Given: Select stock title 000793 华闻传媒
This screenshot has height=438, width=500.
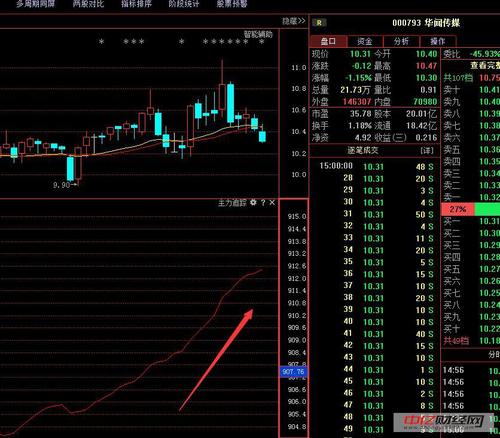Looking at the screenshot, I should point(426,23).
